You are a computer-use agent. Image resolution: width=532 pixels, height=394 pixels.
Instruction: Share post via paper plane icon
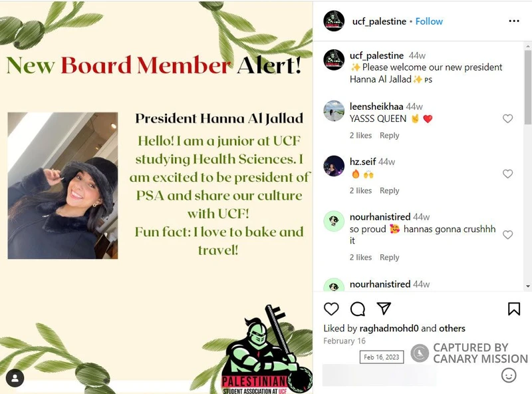(x=384, y=308)
